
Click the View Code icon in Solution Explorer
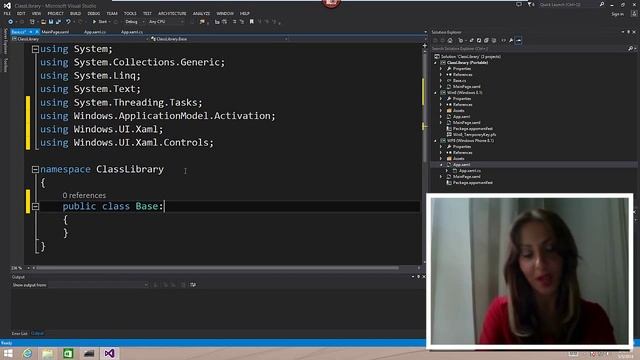(x=503, y=40)
